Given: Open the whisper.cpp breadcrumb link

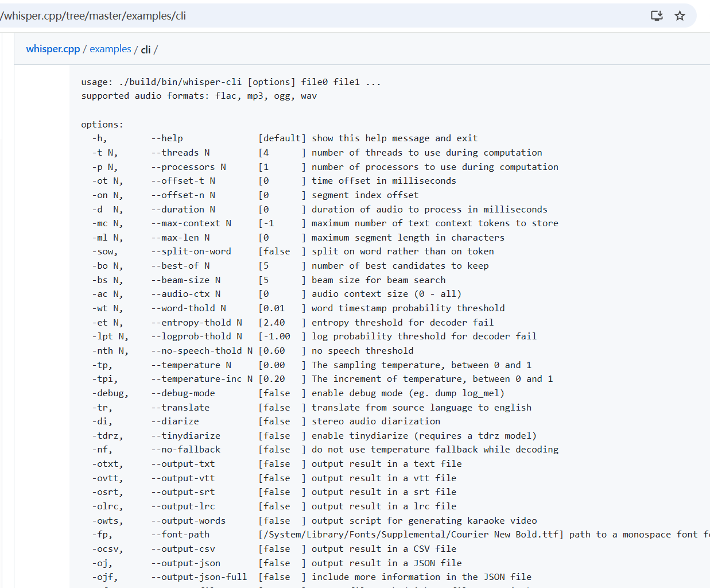Looking at the screenshot, I should [53, 49].
